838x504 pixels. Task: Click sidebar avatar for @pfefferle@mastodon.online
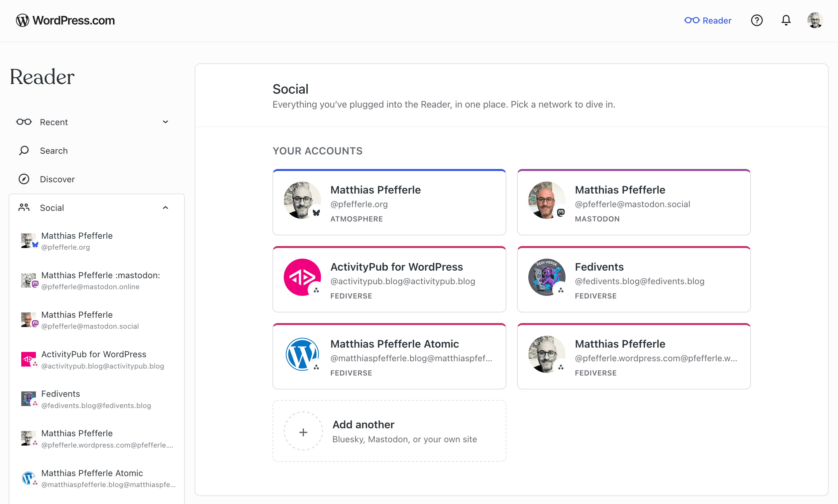coord(28,280)
